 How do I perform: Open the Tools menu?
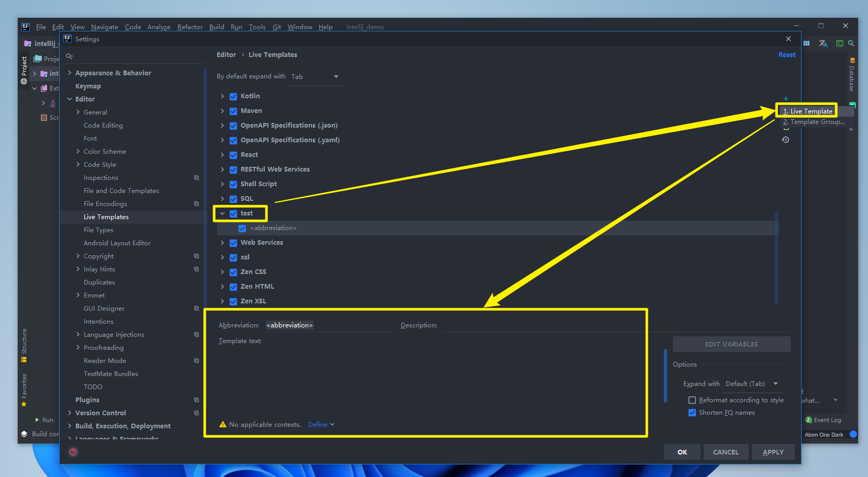tap(257, 27)
